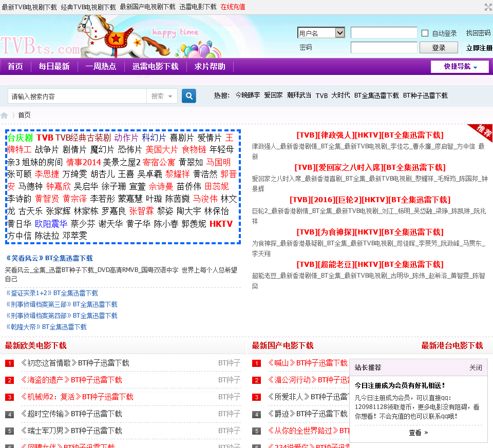Screen dimensions: 493x448
Task: Click the red number 1 rank badge beside 初恋这首情歌
Action: [x=9, y=363]
